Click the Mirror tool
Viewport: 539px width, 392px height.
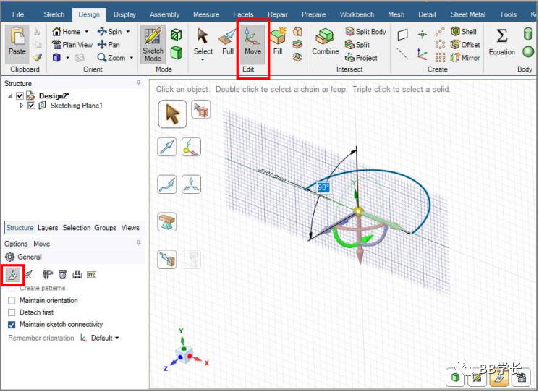click(465, 58)
